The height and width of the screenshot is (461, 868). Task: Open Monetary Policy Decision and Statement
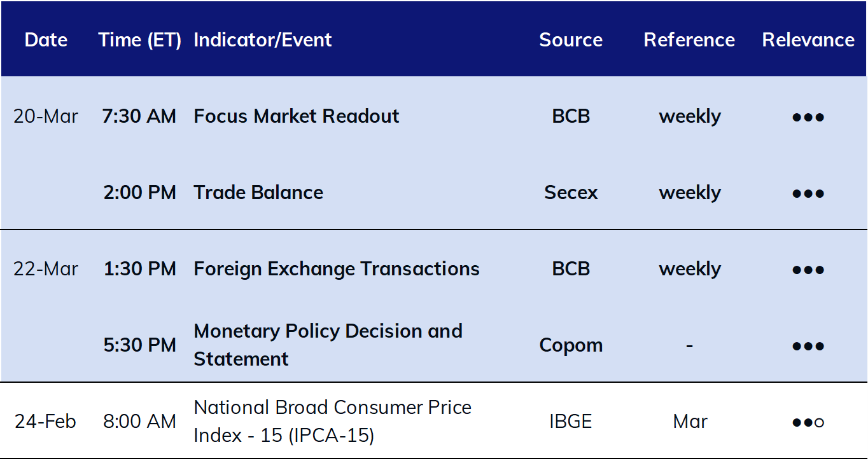[x=328, y=345]
